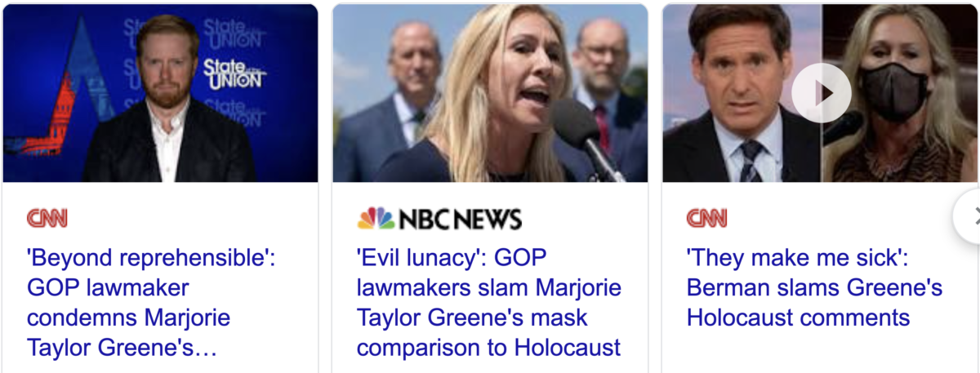Advance the news carousel with right arrow
Screen dimensions: 980x373
pyautogui.click(x=969, y=216)
